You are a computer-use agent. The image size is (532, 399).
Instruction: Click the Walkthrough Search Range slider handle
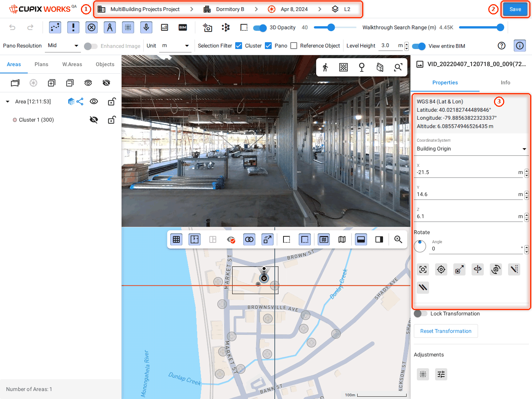coord(500,27)
